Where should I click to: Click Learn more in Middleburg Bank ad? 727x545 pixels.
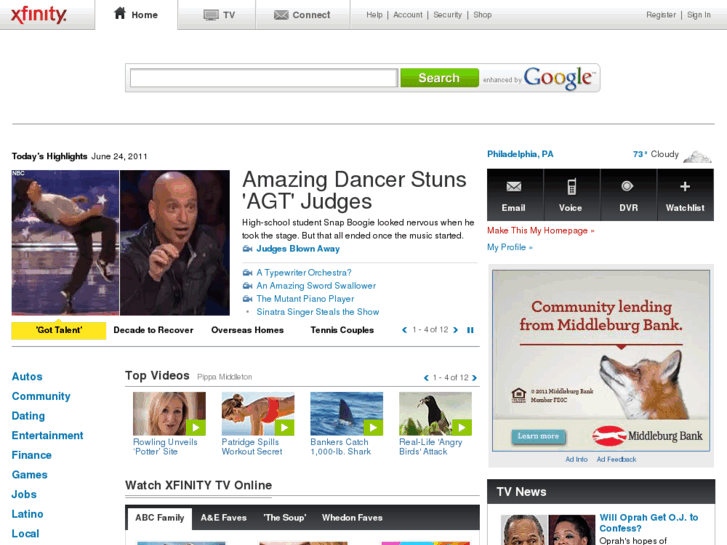tap(538, 436)
